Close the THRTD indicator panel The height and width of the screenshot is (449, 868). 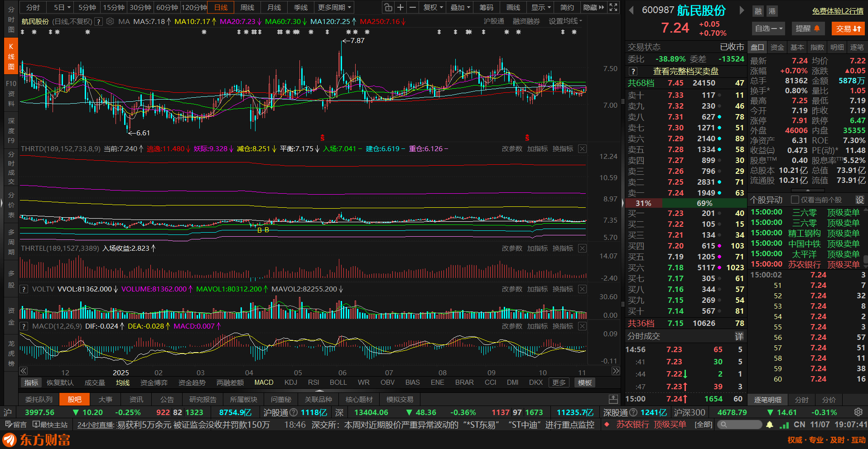click(x=583, y=149)
